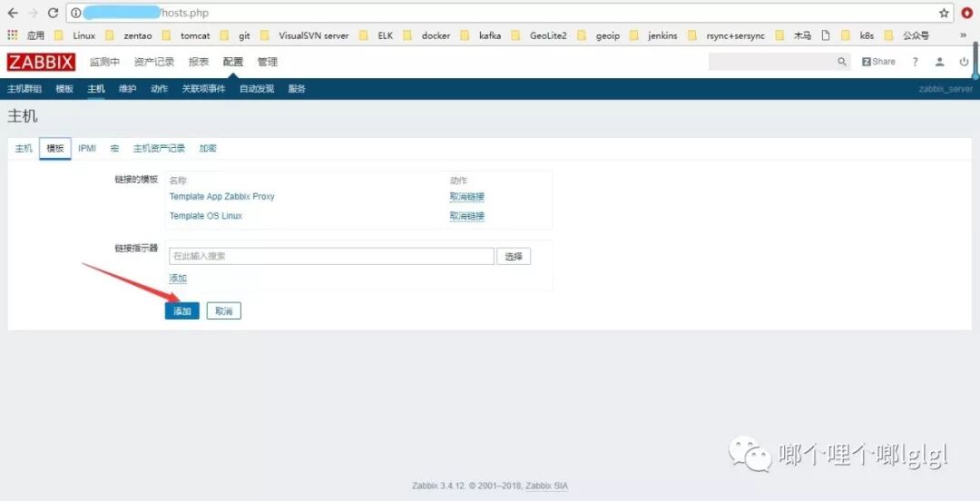Open the ELK bookmark folder
Viewport: 980px width, 501px height.
pos(377,35)
